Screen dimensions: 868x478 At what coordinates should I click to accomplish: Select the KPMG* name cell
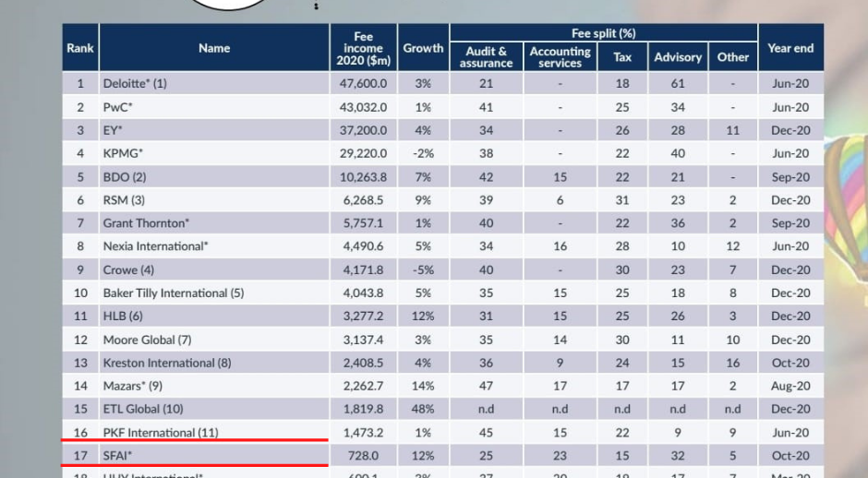pos(214,153)
